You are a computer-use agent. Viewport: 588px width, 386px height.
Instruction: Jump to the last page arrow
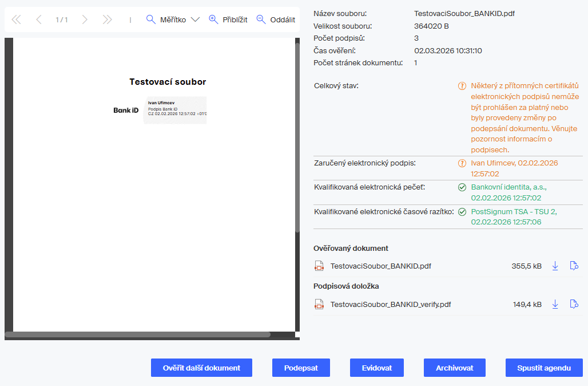click(x=107, y=19)
